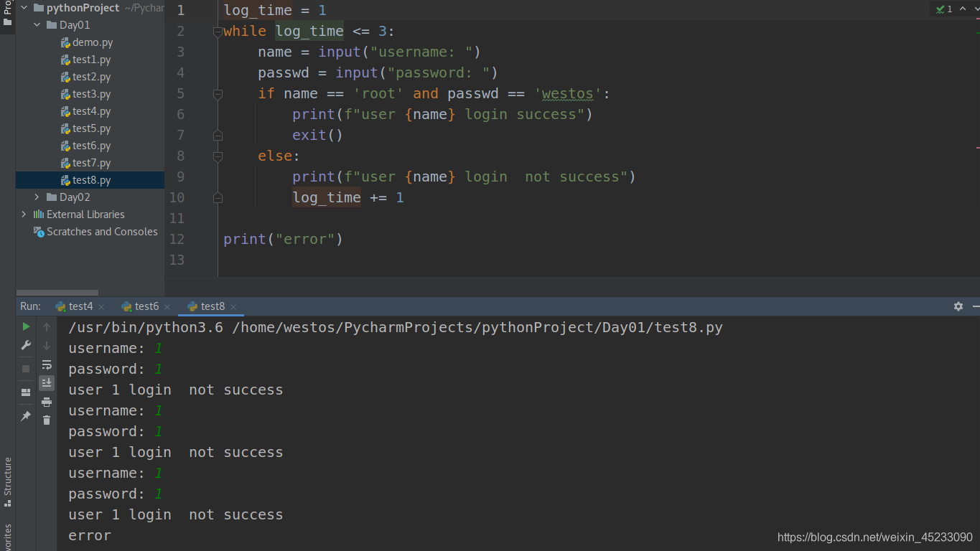This screenshot has height=551, width=980.
Task: Click line number 11 in the gutter
Action: [177, 218]
